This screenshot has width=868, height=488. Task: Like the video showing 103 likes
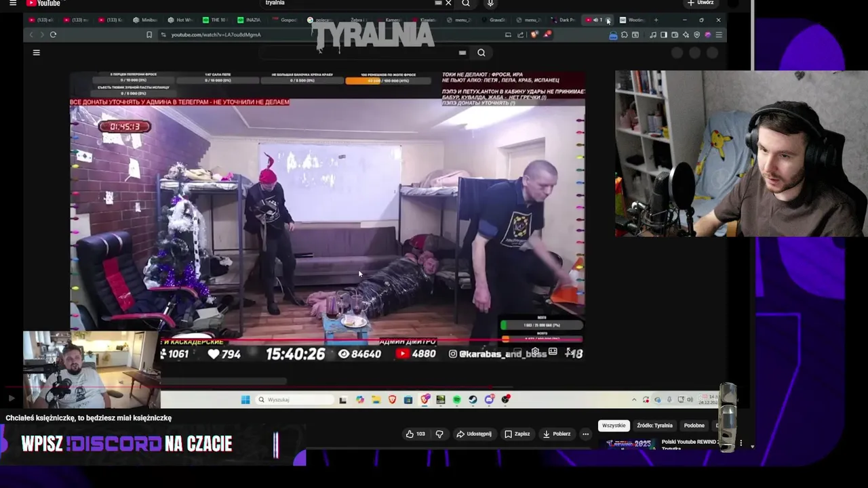(x=415, y=434)
